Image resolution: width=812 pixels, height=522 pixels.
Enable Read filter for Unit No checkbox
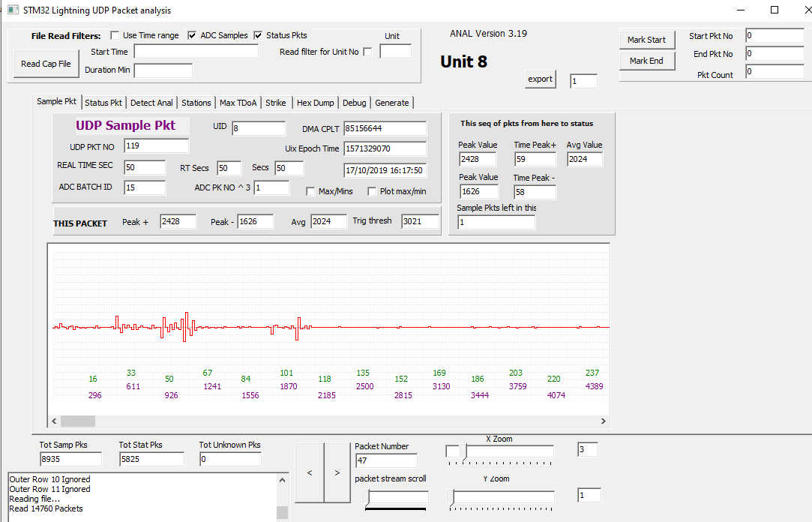coord(367,52)
